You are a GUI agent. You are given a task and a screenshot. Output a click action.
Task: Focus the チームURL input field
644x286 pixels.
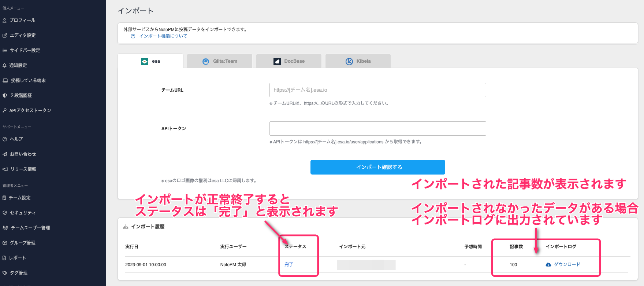click(x=378, y=90)
